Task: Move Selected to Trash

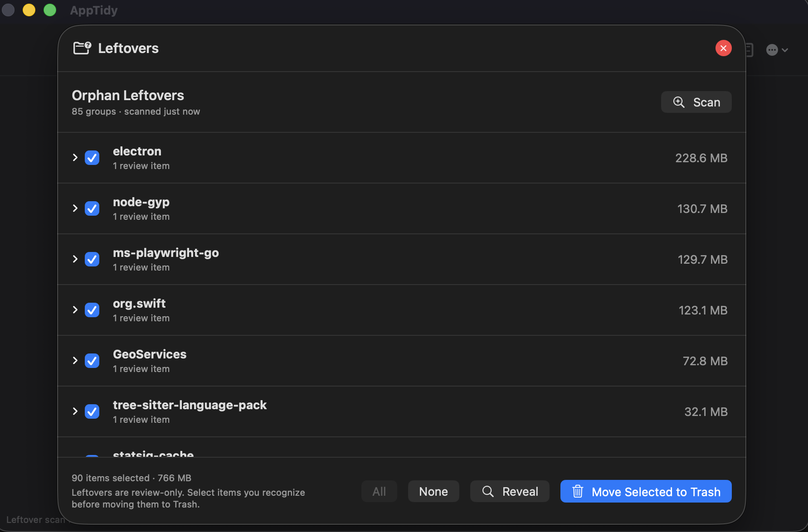Action: (x=646, y=491)
